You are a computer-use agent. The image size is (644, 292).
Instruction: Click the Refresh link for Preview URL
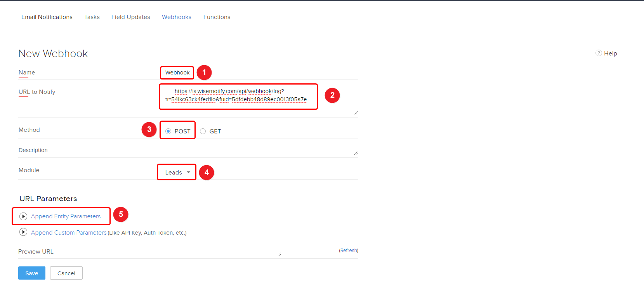(349, 251)
